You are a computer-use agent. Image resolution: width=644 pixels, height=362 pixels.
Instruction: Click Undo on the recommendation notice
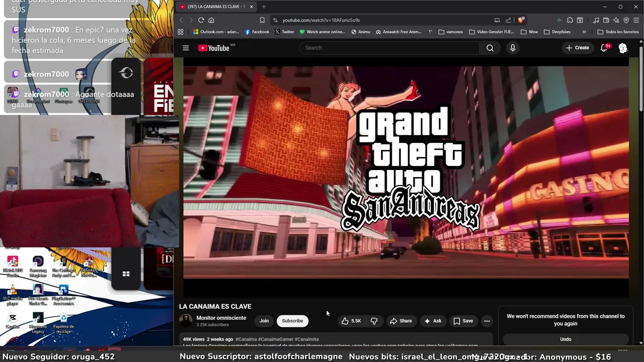point(566,339)
